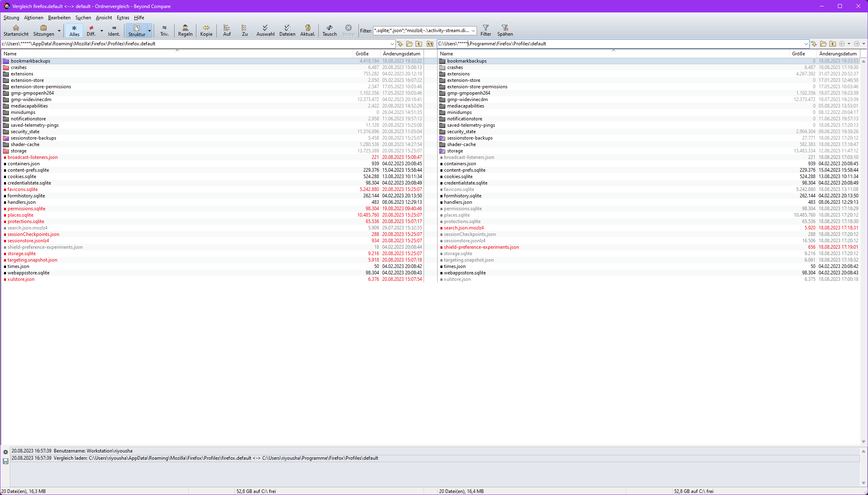Viewport: 868px width, 495px height.
Task: Browse for left folder icon
Action: (409, 44)
